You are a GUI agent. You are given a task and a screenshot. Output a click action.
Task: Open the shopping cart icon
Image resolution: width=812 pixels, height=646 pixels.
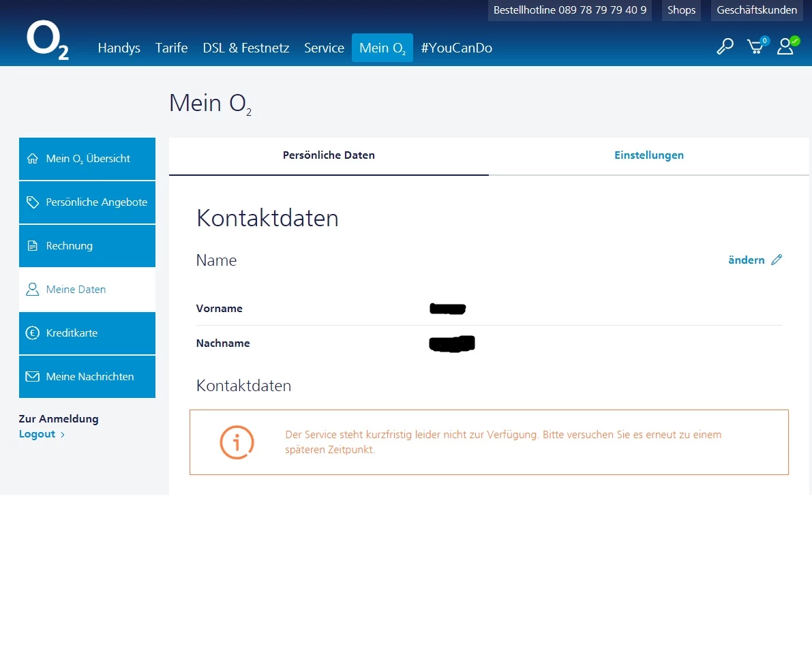(x=756, y=46)
